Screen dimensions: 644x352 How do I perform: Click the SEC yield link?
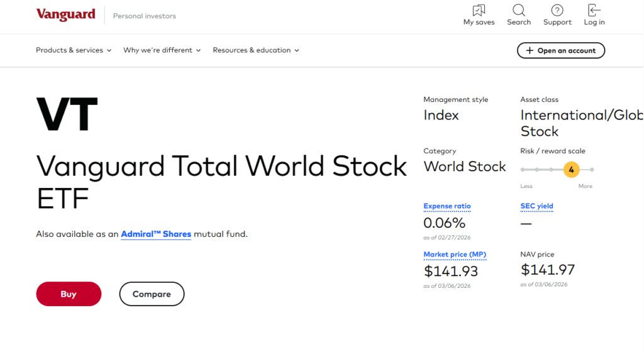tap(536, 206)
